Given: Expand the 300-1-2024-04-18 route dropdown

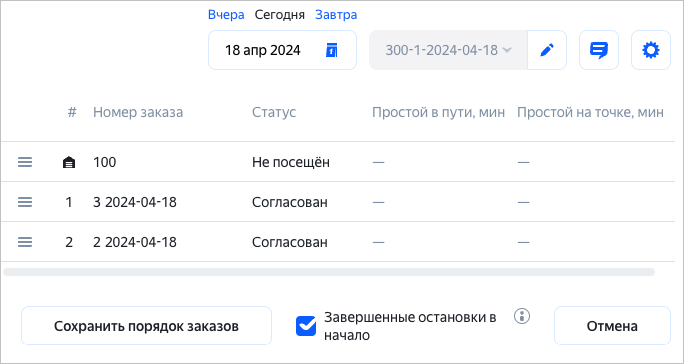Looking at the screenshot, I should point(448,50).
